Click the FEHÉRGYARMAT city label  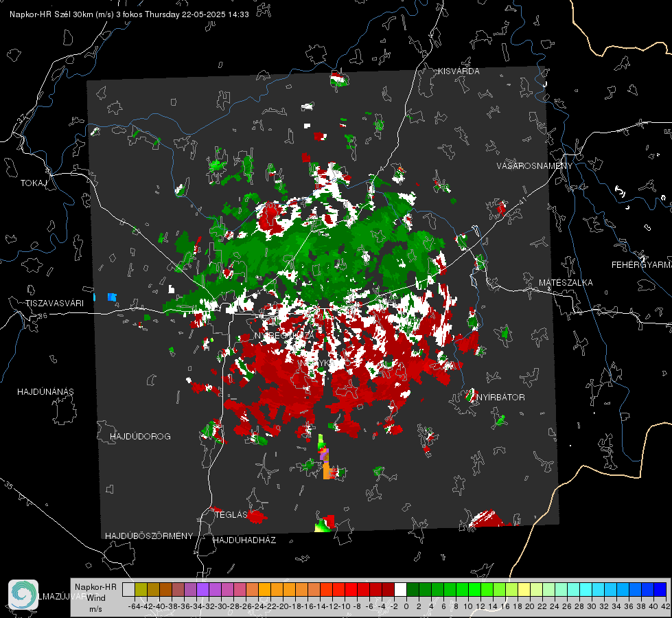pos(642,265)
